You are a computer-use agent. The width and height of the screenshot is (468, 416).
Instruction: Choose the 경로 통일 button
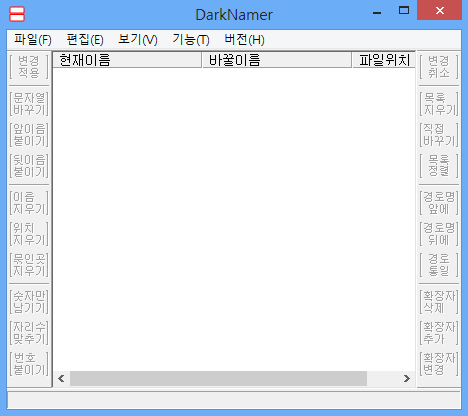(x=439, y=265)
